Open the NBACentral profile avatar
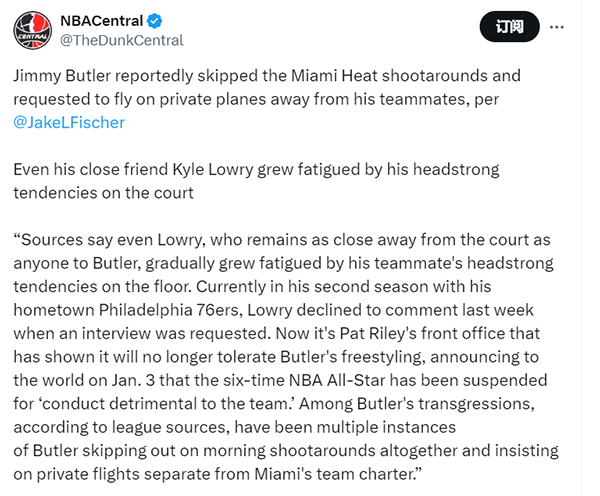The height and width of the screenshot is (496, 600). coord(33,30)
